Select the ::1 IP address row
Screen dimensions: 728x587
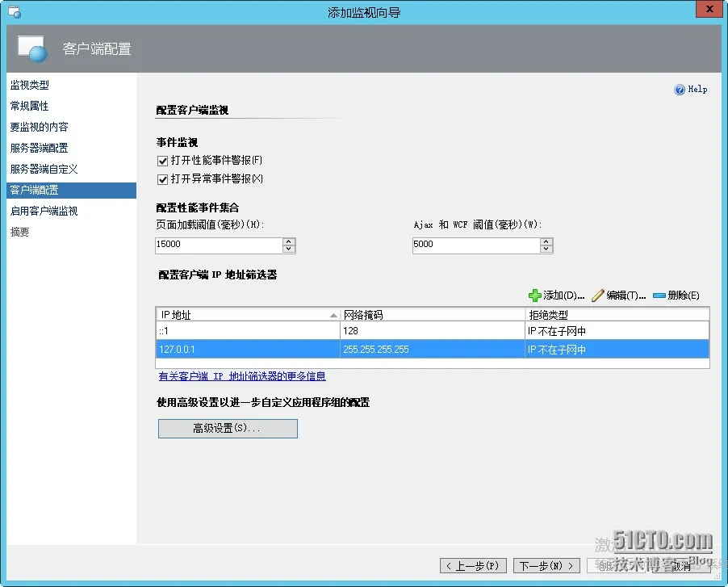coord(433,331)
